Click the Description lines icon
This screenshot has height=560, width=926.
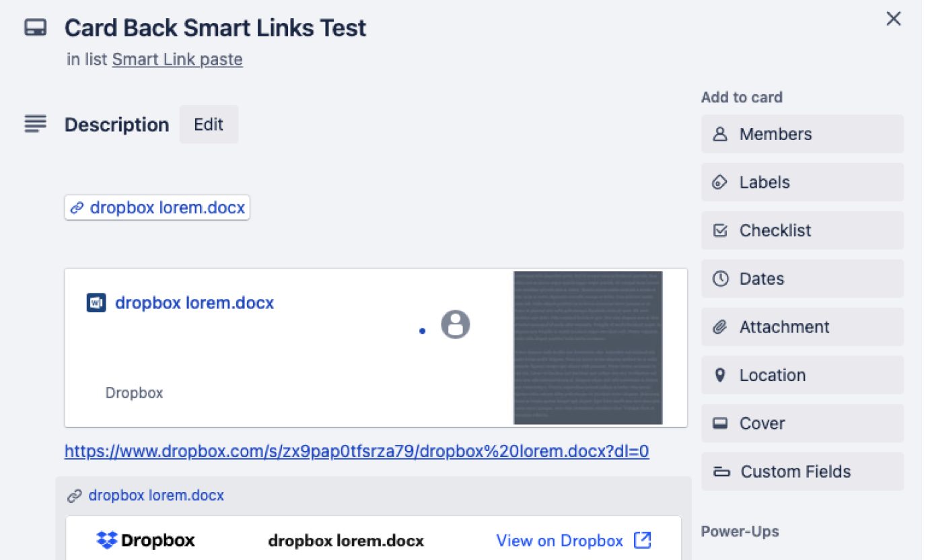pyautogui.click(x=35, y=124)
